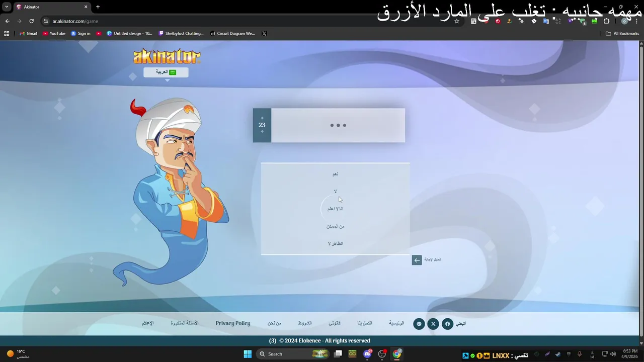
Task: Open the Windows Start menu
Action: point(248,354)
